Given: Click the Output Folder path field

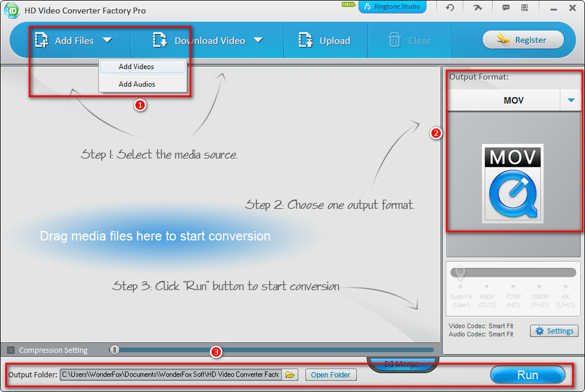Looking at the screenshot, I should click(x=171, y=374).
